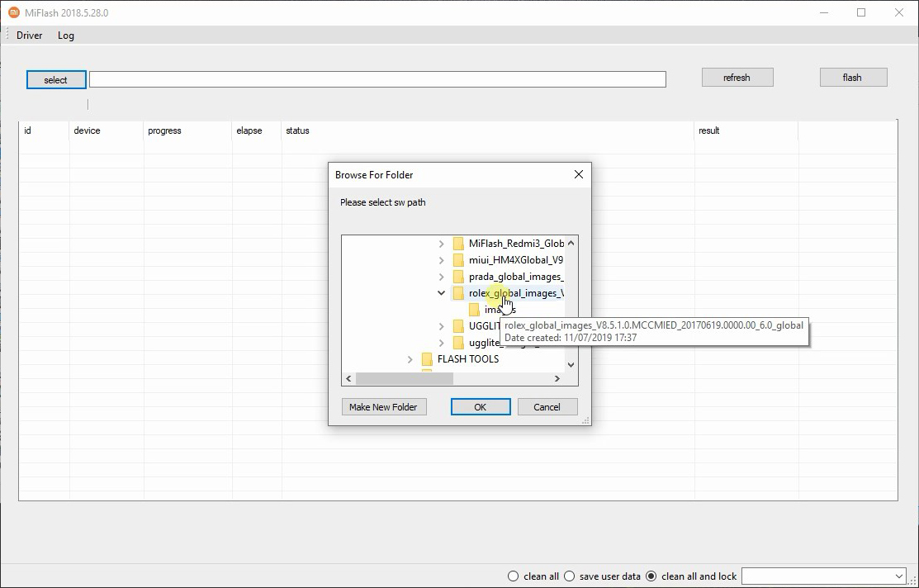
Task: Click the MiFlash app logo in title bar
Action: (13, 12)
